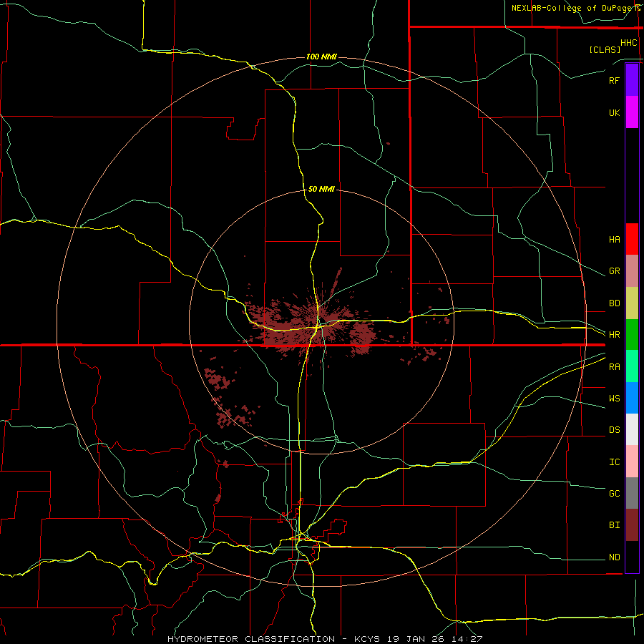Screen dimensions: 644x644
Task: Click the 100 NMI range ring label
Action: pyautogui.click(x=321, y=57)
